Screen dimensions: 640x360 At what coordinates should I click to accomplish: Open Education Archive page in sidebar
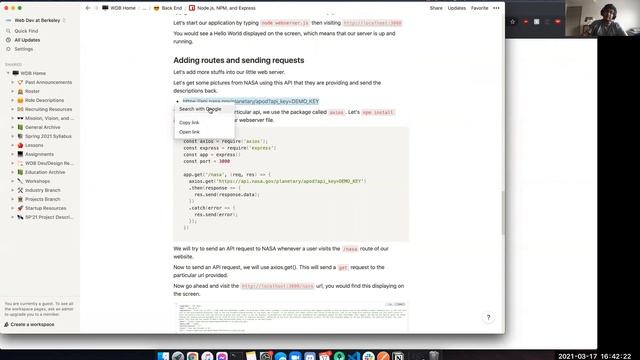click(45, 172)
